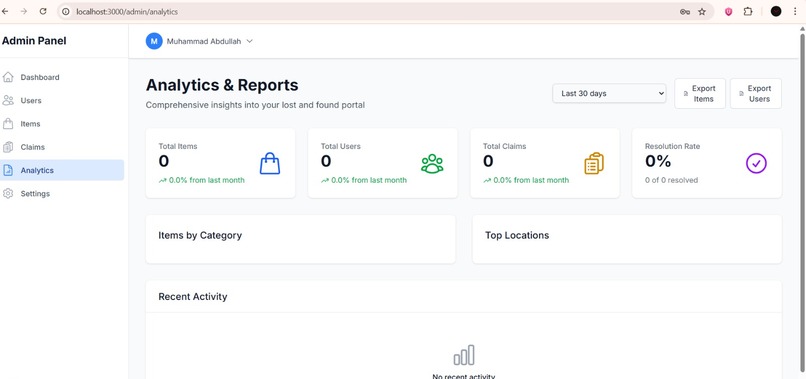806x379 pixels.
Task: Click the purple checkmark circle Resolution Rate icon
Action: (x=756, y=164)
